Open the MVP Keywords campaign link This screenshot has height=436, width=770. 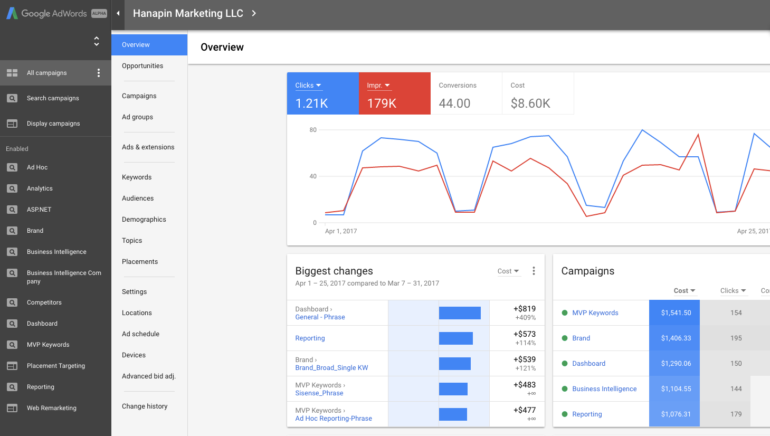point(595,313)
